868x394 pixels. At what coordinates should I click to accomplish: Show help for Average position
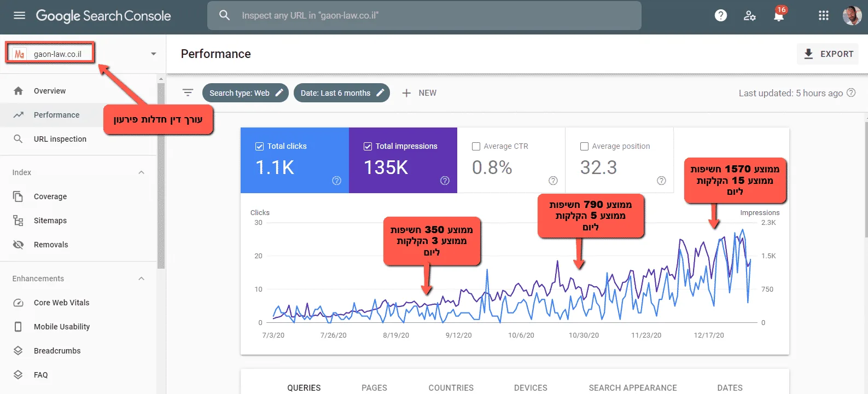pos(661,181)
